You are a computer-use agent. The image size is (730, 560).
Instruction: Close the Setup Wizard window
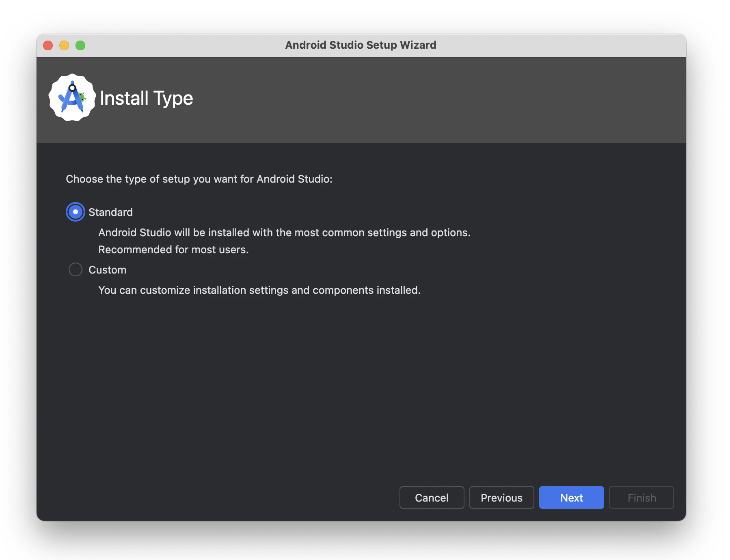coord(48,45)
